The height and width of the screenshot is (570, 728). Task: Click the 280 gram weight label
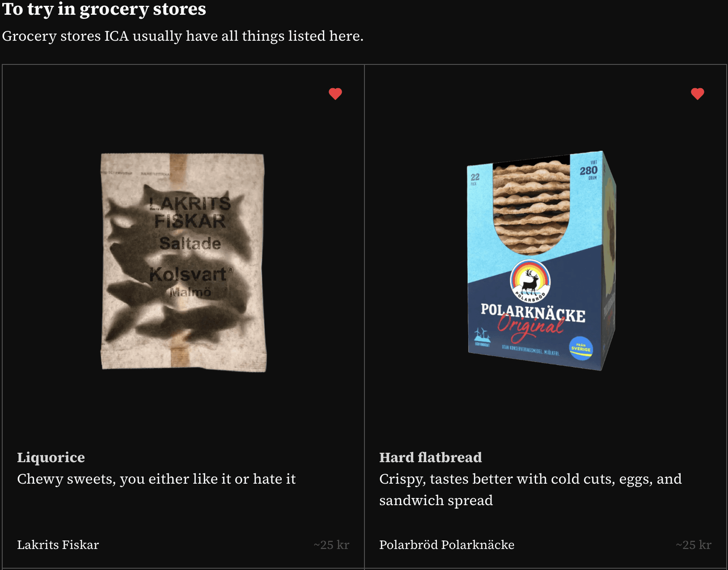tap(588, 170)
